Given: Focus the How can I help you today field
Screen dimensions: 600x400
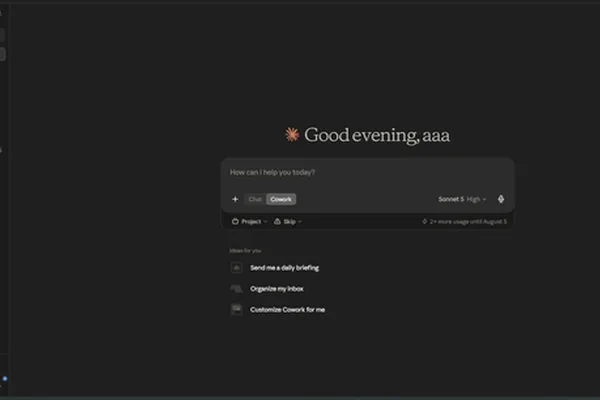Looking at the screenshot, I should (x=367, y=173).
